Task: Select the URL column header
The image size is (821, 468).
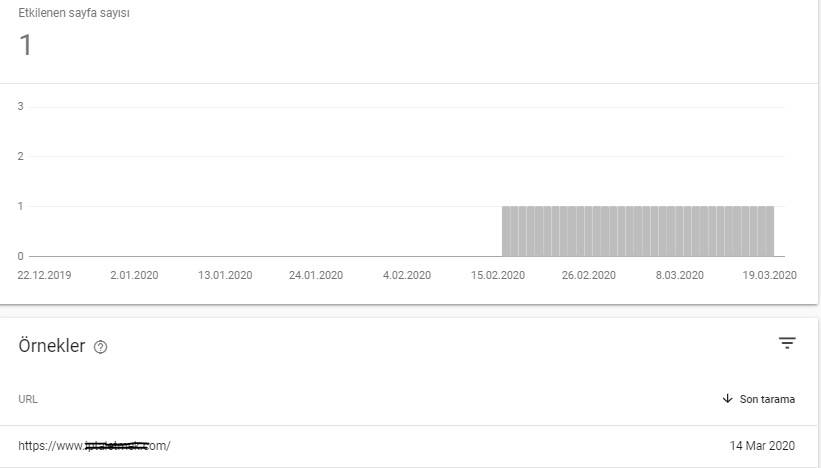Action: pos(28,399)
